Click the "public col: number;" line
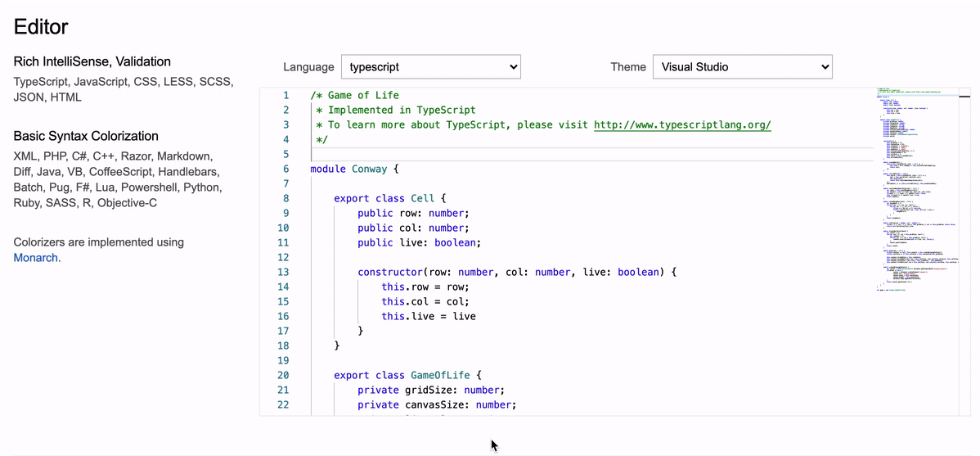The width and height of the screenshot is (980, 456). (413, 228)
